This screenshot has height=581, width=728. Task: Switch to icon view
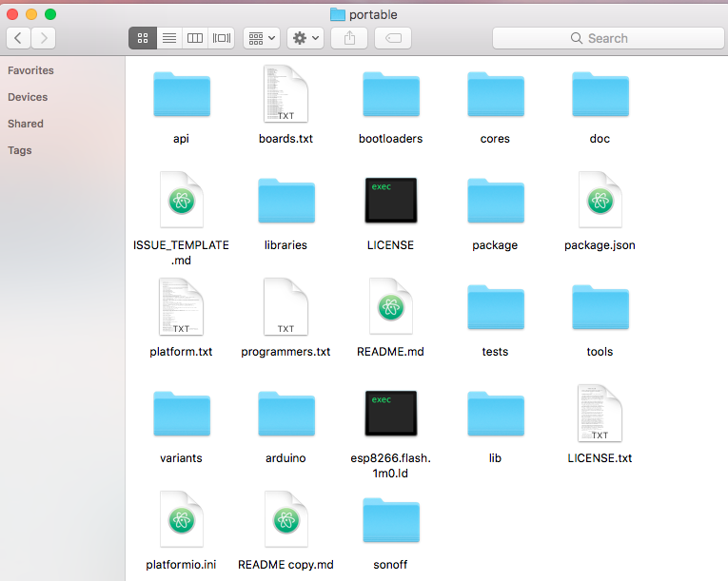tap(143, 38)
